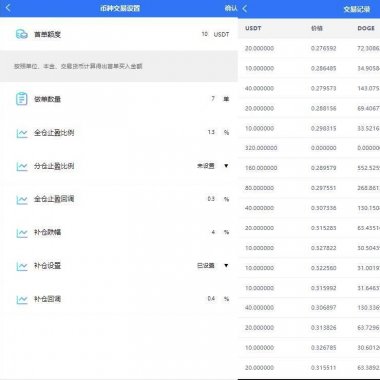The width and height of the screenshot is (380, 380).
Task: Click the DOGE column header
Action: (366, 28)
